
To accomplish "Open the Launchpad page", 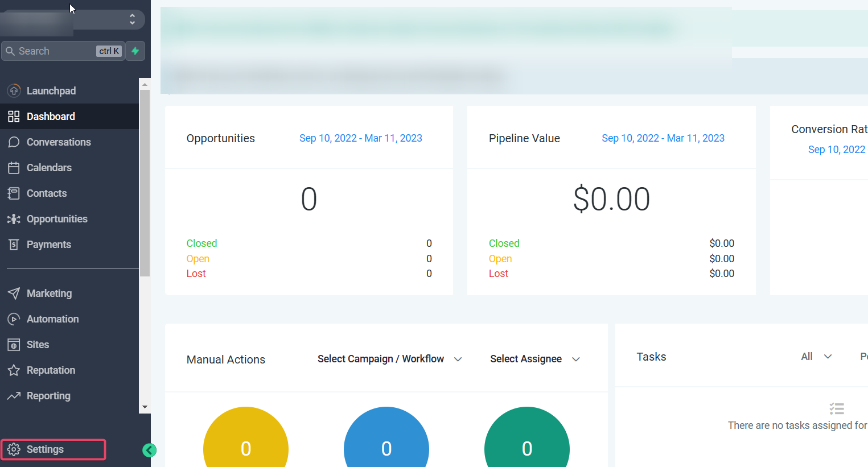I will (69, 90).
